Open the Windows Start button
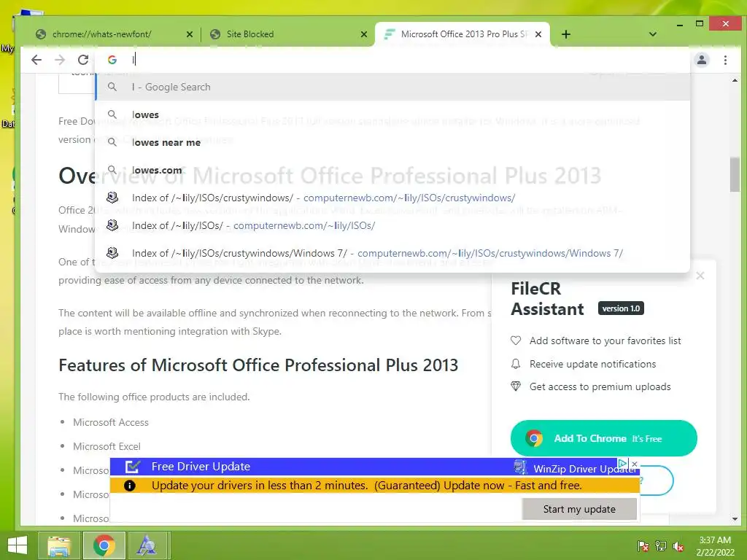The height and width of the screenshot is (560, 747). coord(18,545)
